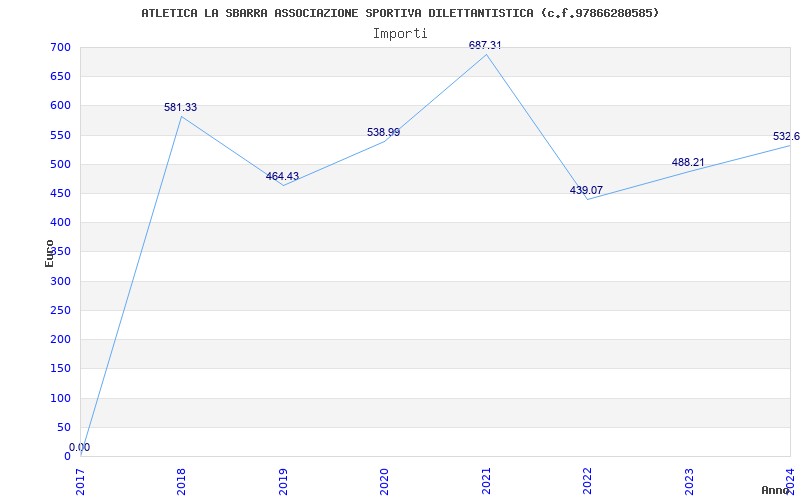This screenshot has height=500, width=800.
Task: Click the 50 y-axis tick label
Action: [x=63, y=427]
